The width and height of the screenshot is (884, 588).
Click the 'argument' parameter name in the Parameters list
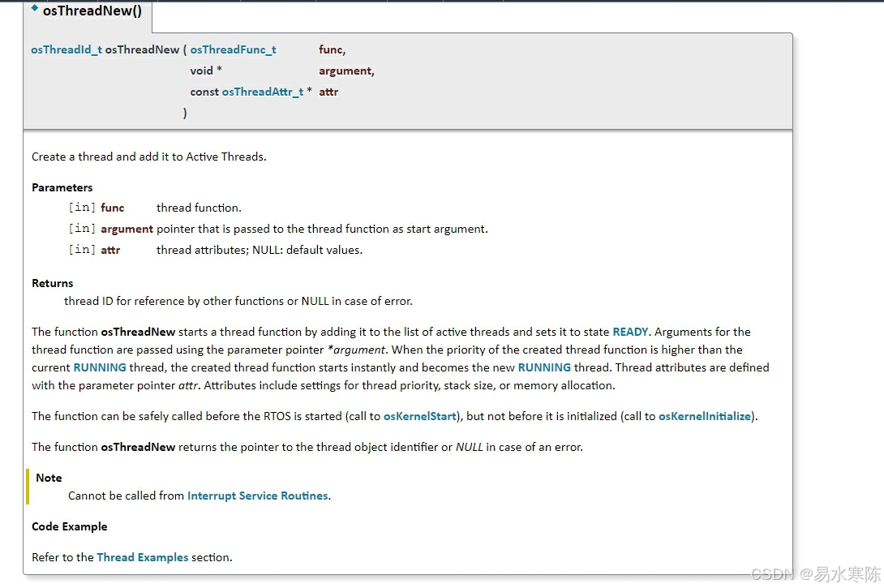[x=127, y=229]
